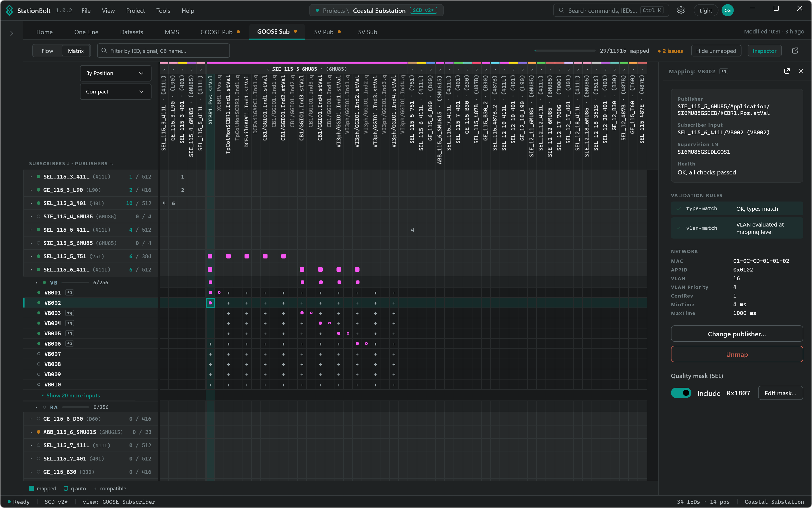The image size is (812, 508).
Task: Click search magnifier icon in command bar
Action: pyautogui.click(x=561, y=10)
